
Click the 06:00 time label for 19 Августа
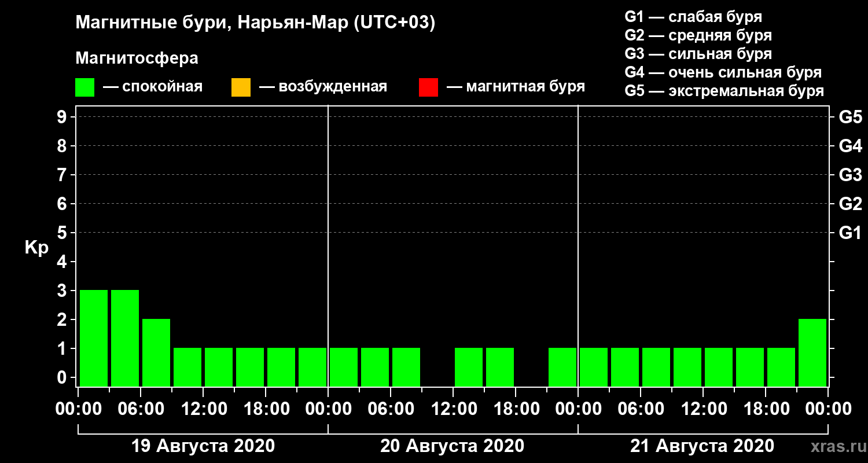(x=141, y=409)
